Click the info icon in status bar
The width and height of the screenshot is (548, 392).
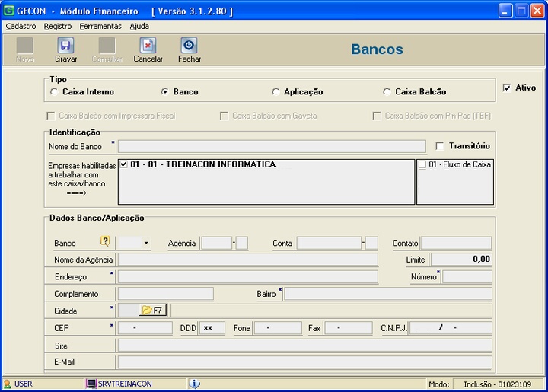194,384
